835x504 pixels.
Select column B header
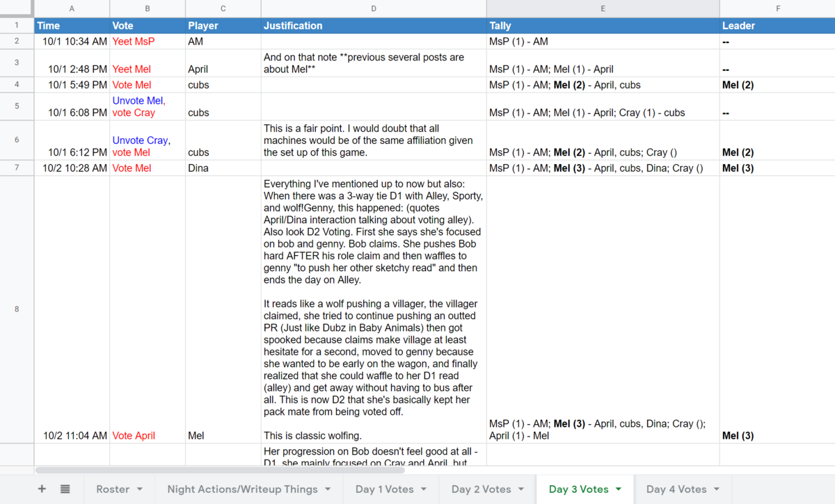coord(148,8)
